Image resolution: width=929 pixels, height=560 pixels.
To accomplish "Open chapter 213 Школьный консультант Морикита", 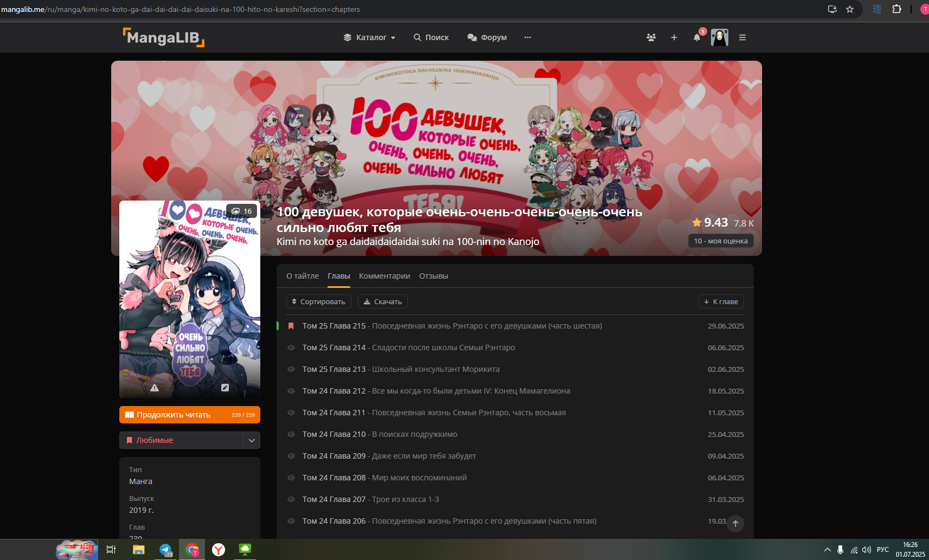I will click(x=401, y=369).
